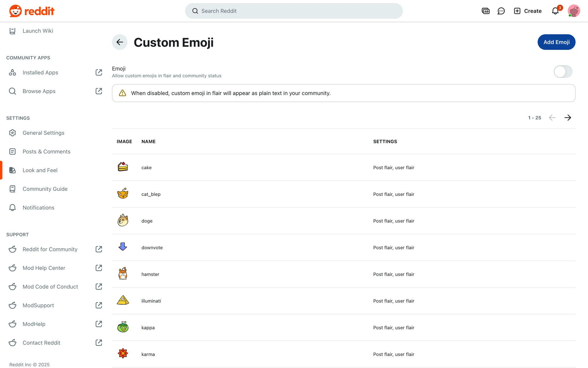
Task: Select Posts & Comments settings
Action: [x=46, y=151]
